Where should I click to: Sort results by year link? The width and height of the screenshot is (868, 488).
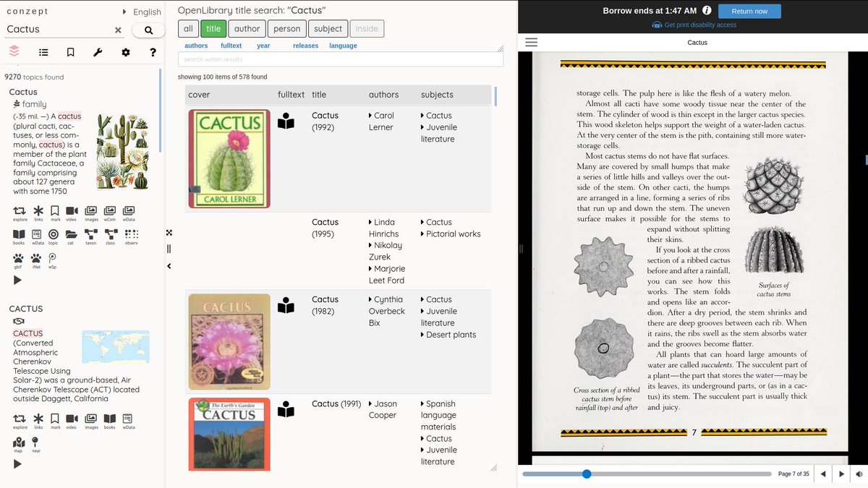tap(263, 46)
